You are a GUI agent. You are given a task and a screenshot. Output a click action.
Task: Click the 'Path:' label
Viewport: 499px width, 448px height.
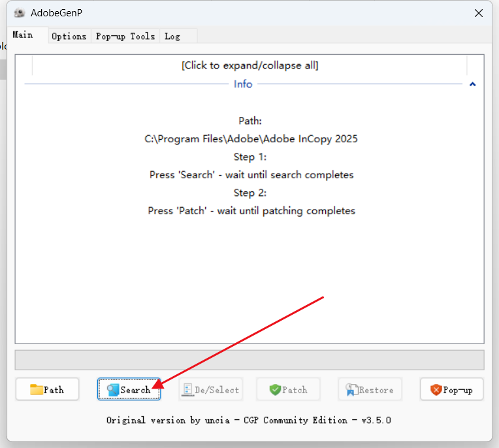250,121
